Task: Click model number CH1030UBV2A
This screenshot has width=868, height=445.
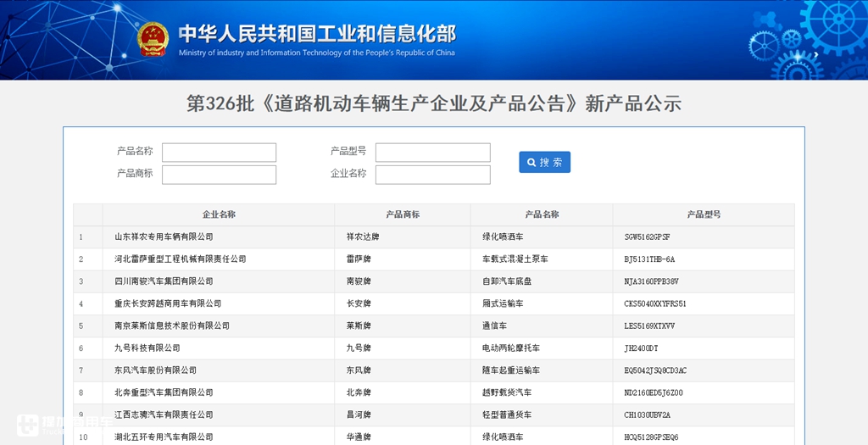Action: click(648, 414)
